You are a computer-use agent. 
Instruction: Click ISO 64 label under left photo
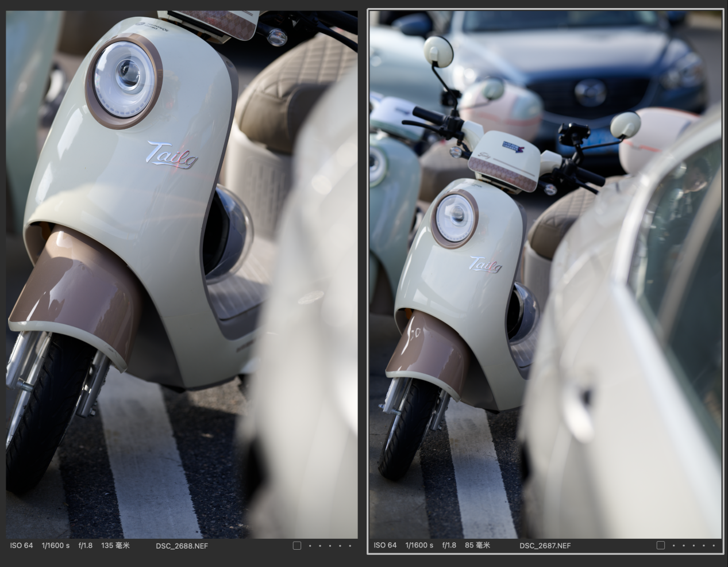pos(21,546)
